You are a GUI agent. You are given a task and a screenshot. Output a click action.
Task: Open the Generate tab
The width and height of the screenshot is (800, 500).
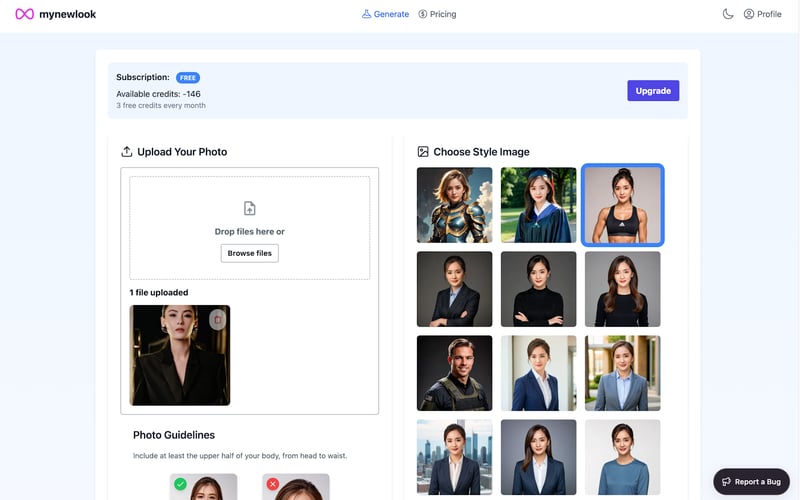(385, 14)
